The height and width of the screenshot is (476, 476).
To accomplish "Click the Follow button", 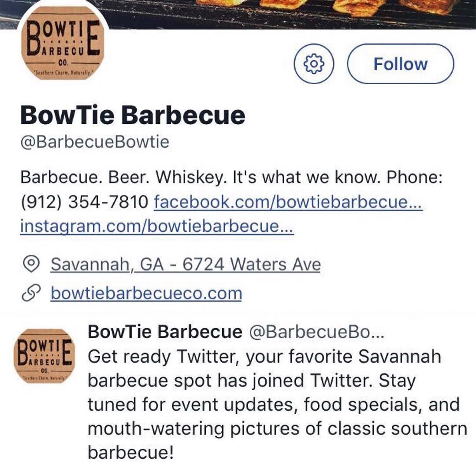I will (x=401, y=63).
